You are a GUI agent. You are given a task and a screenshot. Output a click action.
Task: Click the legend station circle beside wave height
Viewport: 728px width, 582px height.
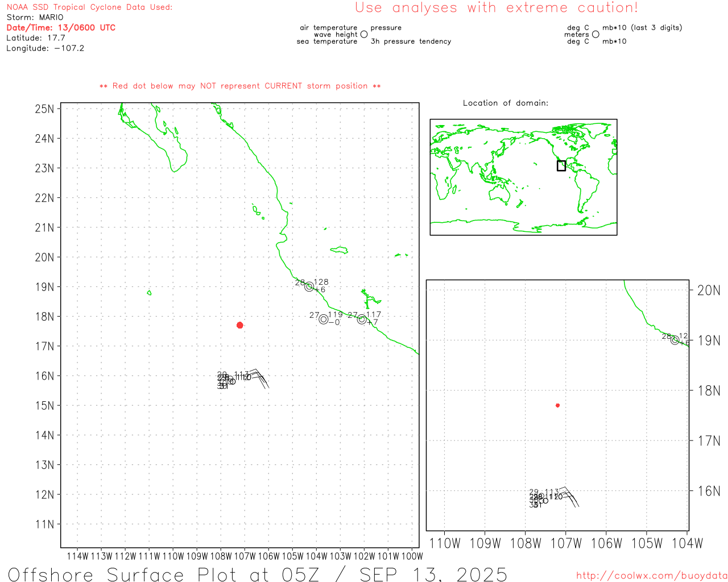[364, 34]
